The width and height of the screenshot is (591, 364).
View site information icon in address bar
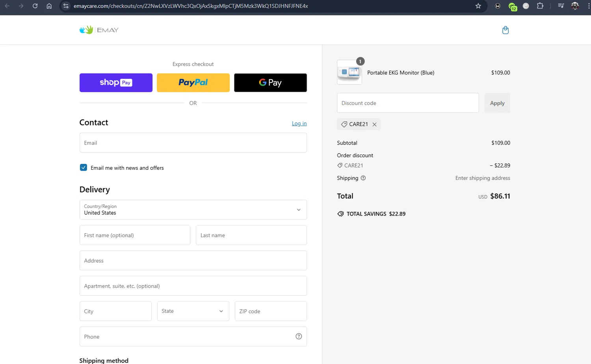(x=66, y=6)
